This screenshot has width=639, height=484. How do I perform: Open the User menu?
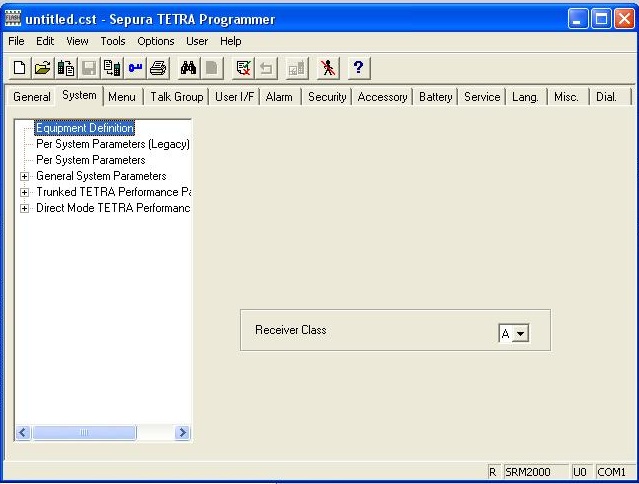[197, 41]
